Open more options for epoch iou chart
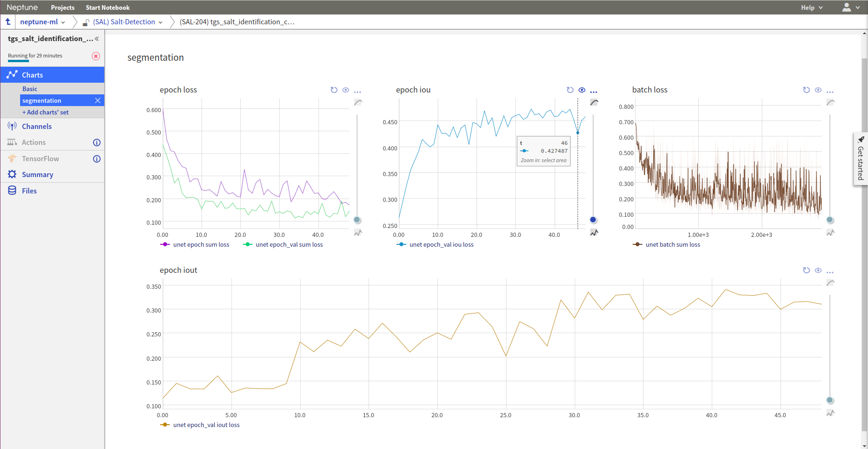This screenshot has height=449, width=868. tap(593, 92)
